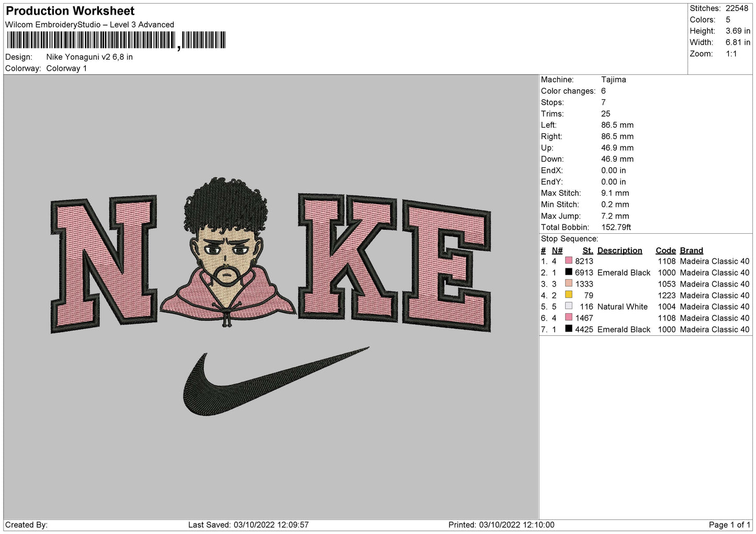Click the white swatch for thread 116
756x534 pixels.
pyautogui.click(x=569, y=306)
